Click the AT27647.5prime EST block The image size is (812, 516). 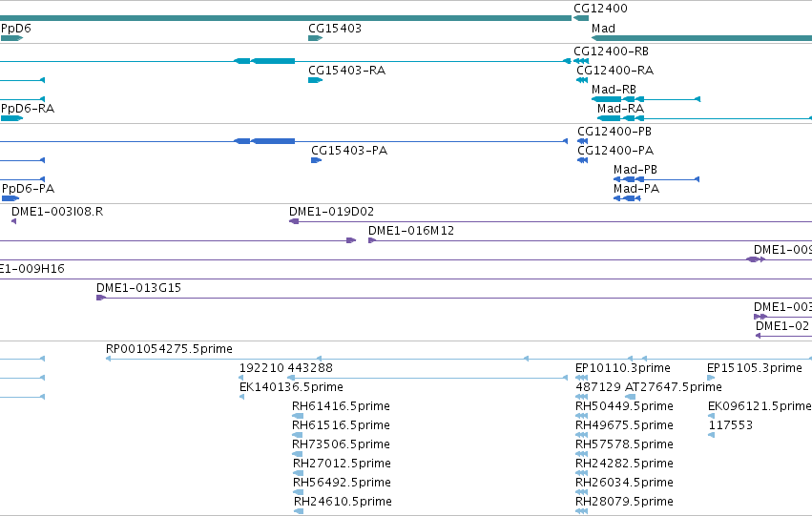631,397
